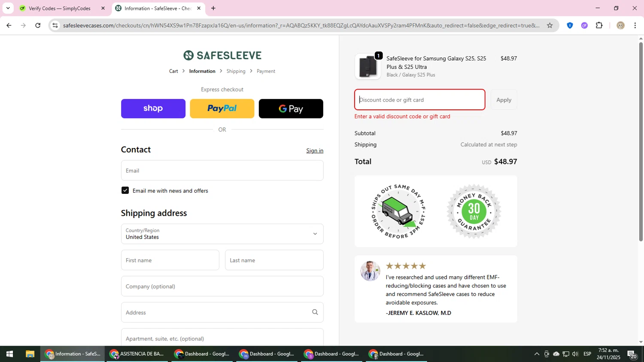Image resolution: width=644 pixels, height=362 pixels.
Task: Close the Information SafeSleeve tab
Action: [199, 8]
